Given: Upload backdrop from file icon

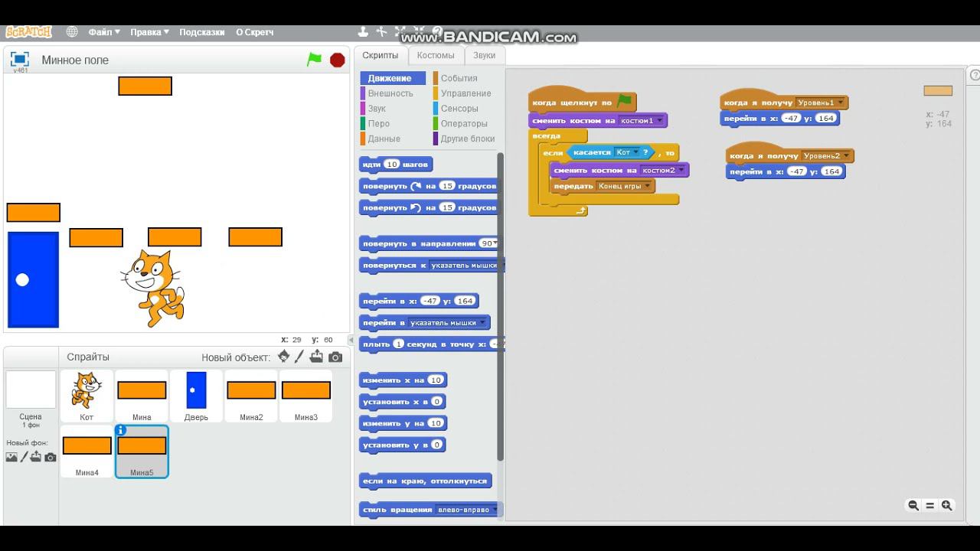Looking at the screenshot, I should point(36,457).
